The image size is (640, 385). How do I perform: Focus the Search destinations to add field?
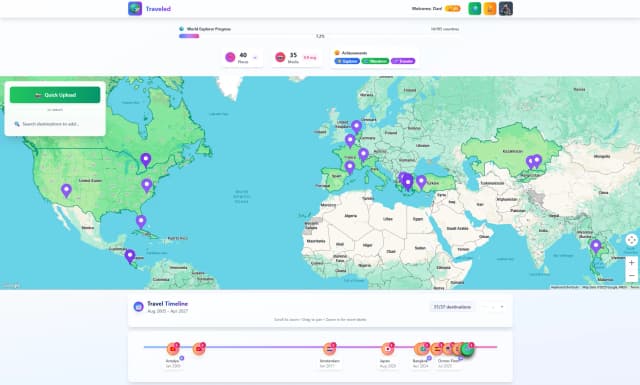(x=55, y=124)
